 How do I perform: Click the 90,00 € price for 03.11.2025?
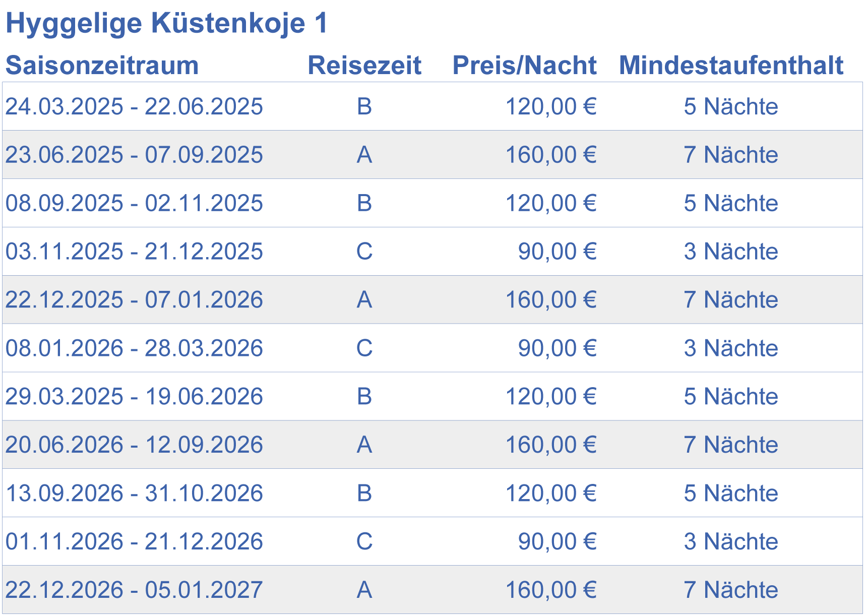(558, 252)
